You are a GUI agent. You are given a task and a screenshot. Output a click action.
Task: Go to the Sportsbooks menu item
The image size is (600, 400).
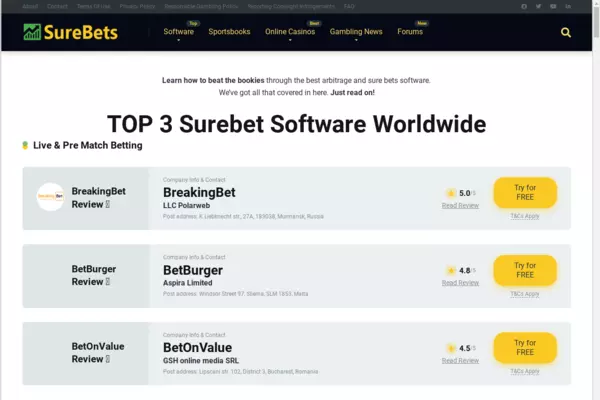tap(231, 32)
